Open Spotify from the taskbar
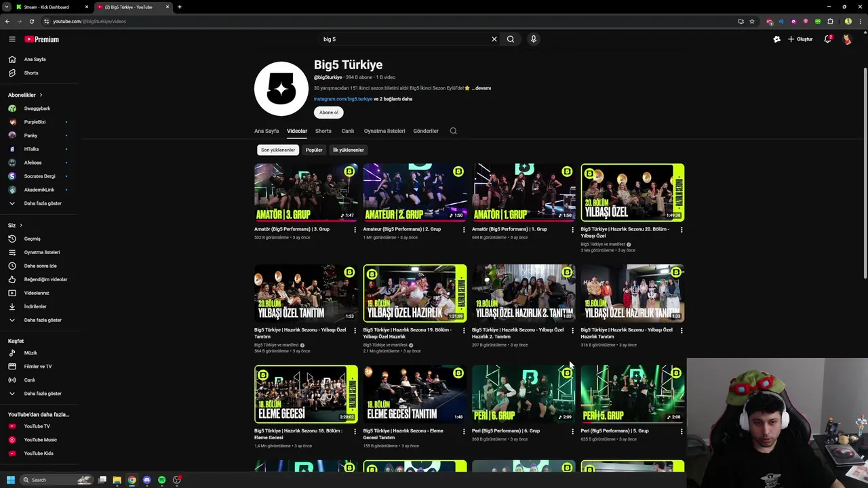The height and width of the screenshot is (488, 868). [x=161, y=480]
